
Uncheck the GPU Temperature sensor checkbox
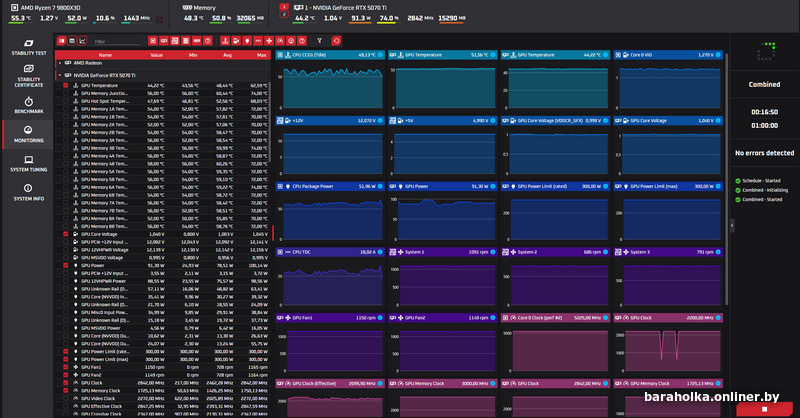point(65,86)
